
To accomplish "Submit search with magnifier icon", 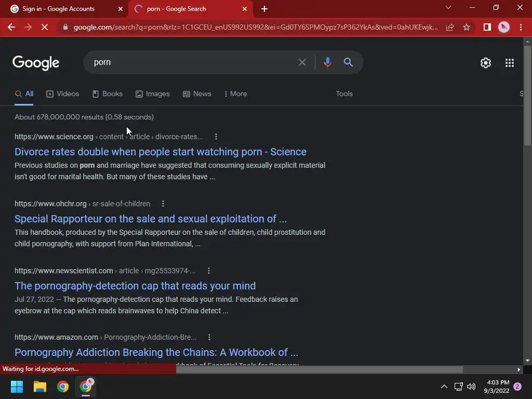I will (x=348, y=62).
